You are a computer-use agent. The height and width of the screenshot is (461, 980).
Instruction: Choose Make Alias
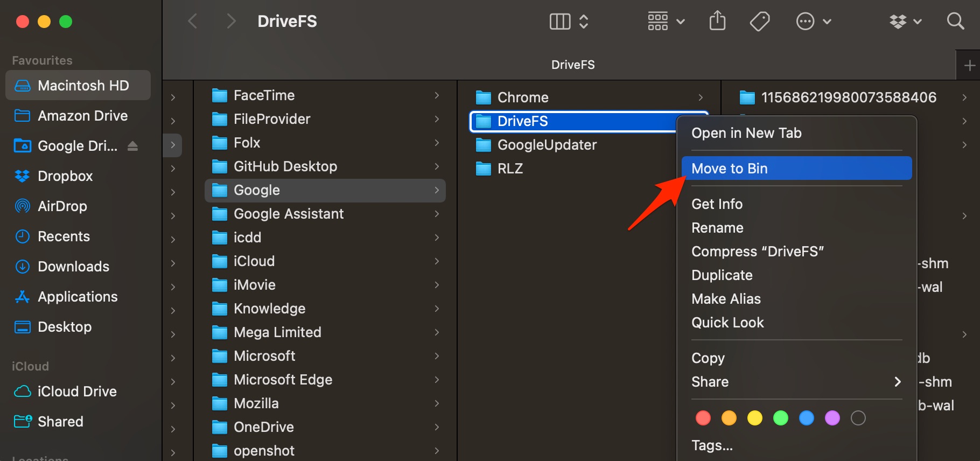point(796,299)
